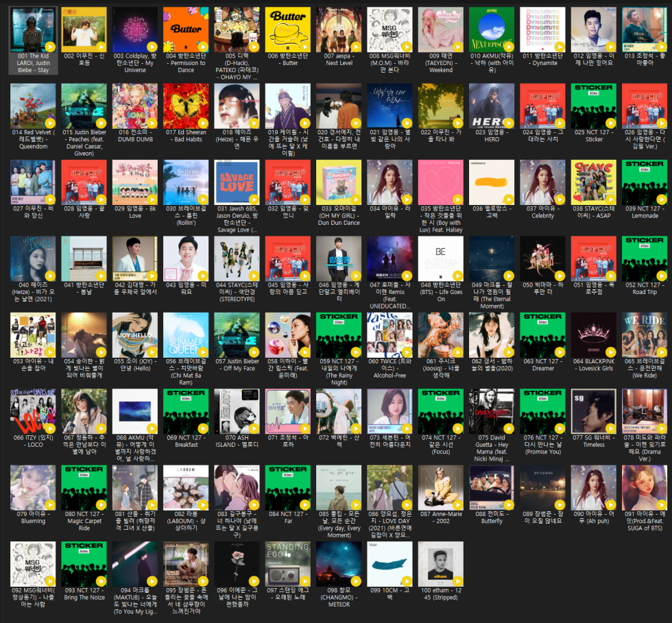Open 069 NCT 127 Breakfast cover
This screenshot has width=672, height=623.
click(186, 412)
